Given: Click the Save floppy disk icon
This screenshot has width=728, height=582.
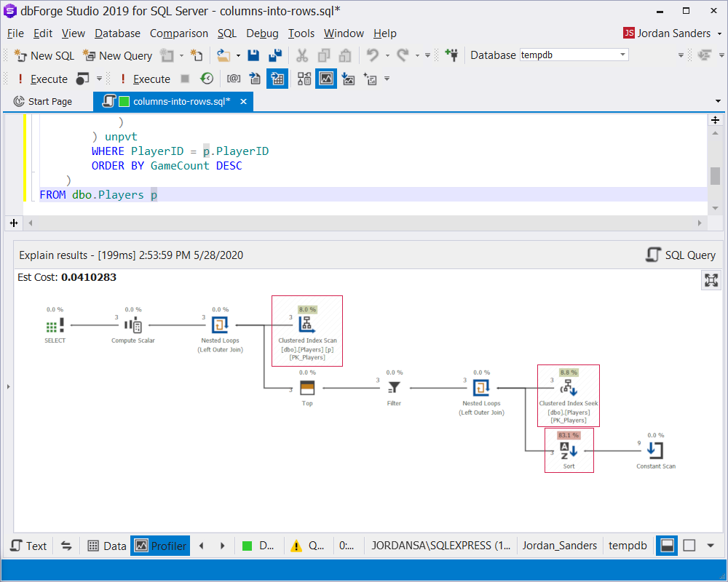Looking at the screenshot, I should tap(253, 55).
